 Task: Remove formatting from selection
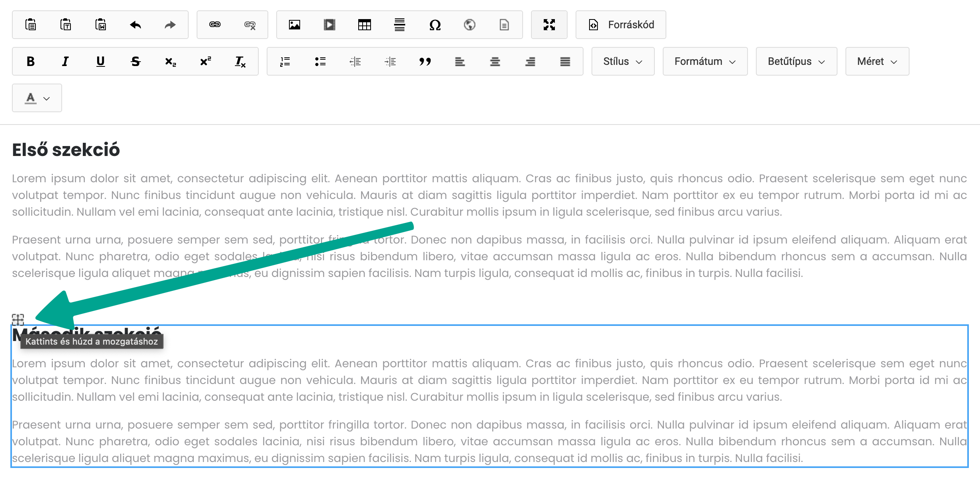tap(240, 61)
